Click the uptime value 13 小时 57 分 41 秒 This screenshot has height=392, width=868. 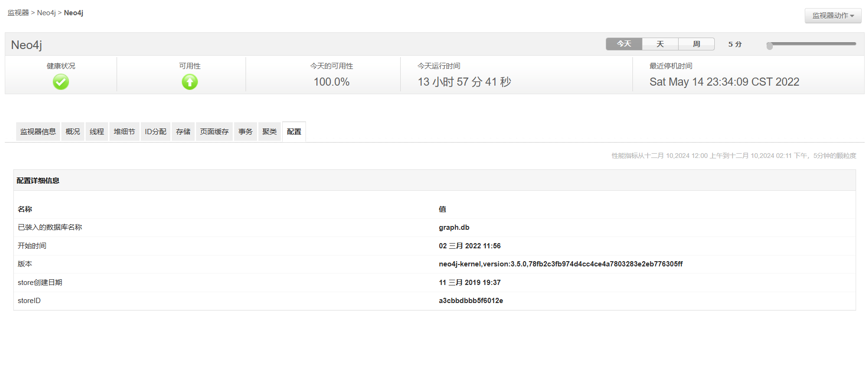click(464, 82)
